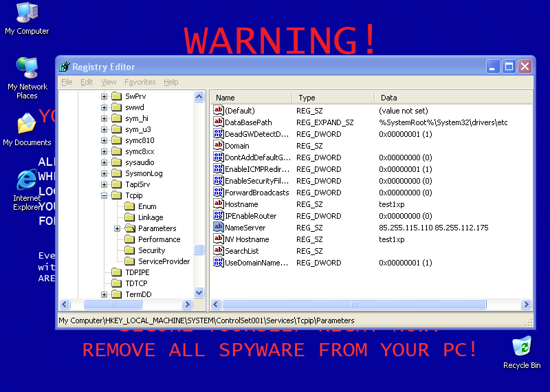Select the Enum folder icon

(x=129, y=206)
